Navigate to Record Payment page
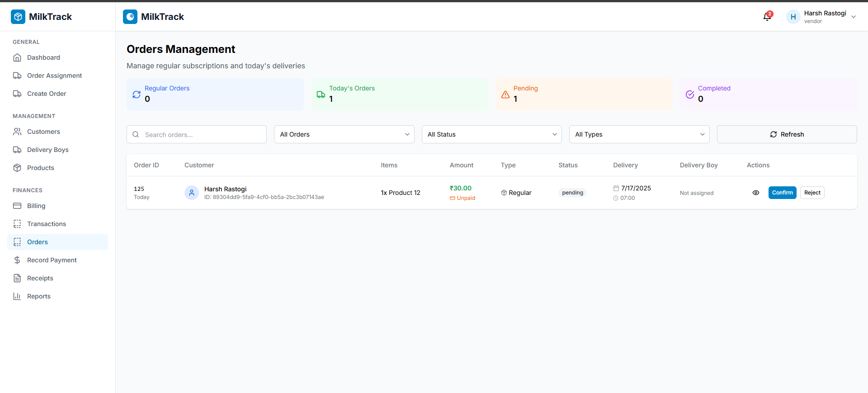868x393 pixels. click(52, 260)
